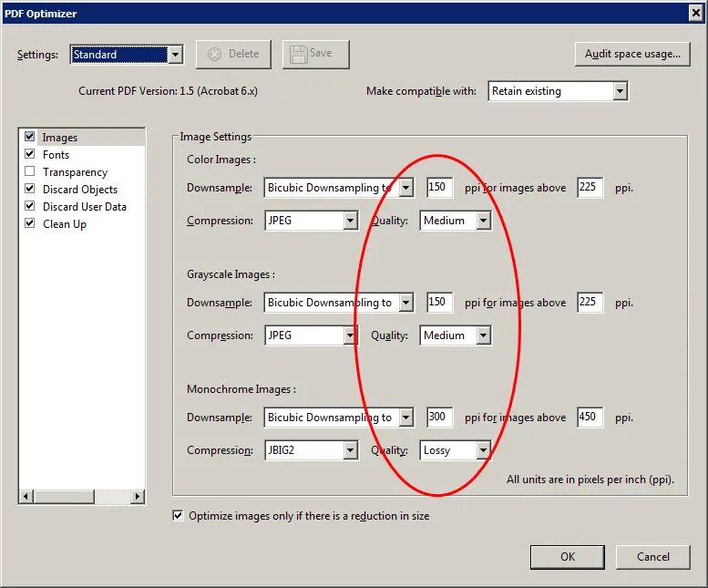The height and width of the screenshot is (588, 708).
Task: Click Monochrome Images 300 ppi field
Action: point(439,417)
